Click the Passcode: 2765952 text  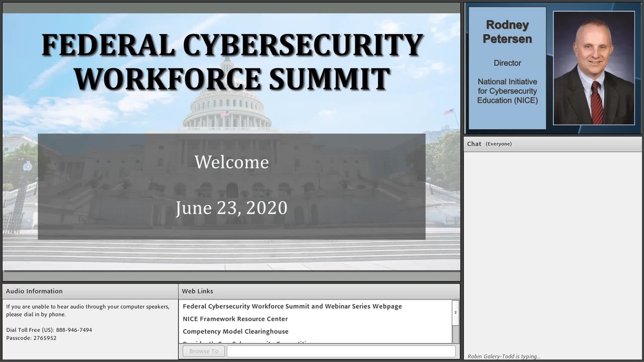[x=31, y=338]
